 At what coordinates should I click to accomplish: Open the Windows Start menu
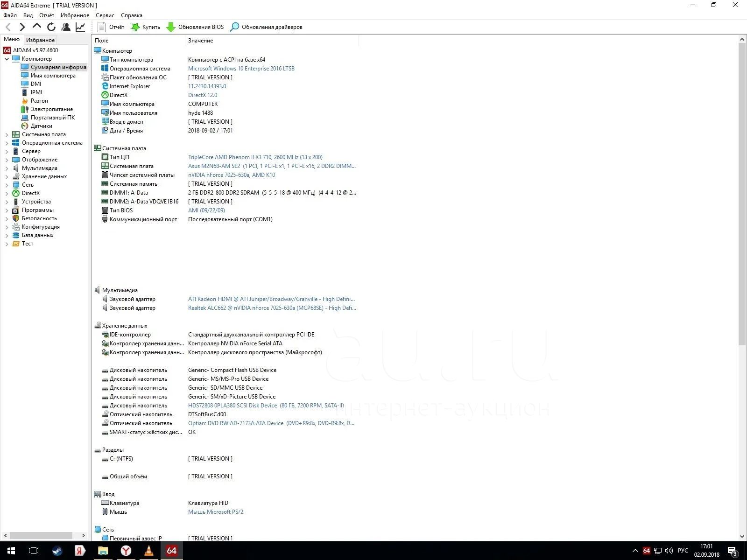click(11, 551)
